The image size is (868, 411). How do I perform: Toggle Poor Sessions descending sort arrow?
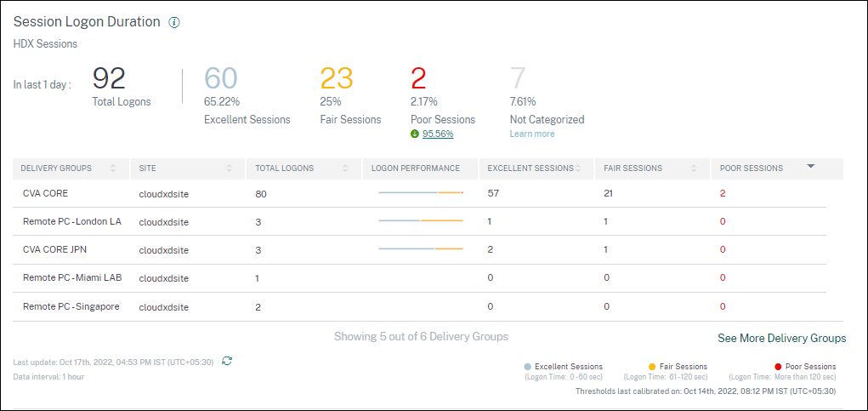click(x=810, y=167)
